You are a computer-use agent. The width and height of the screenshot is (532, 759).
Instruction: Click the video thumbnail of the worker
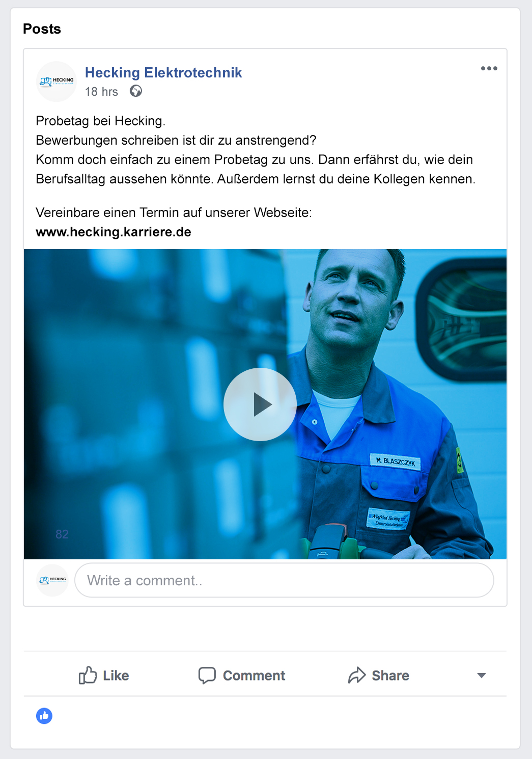click(265, 404)
